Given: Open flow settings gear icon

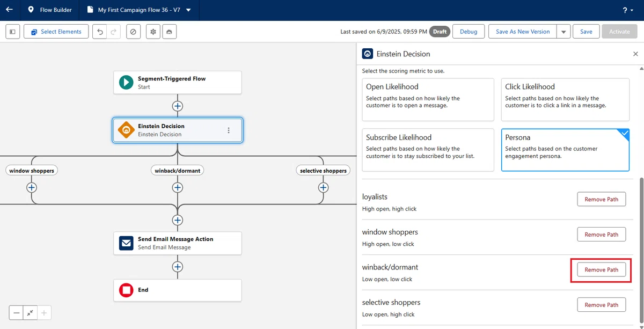Looking at the screenshot, I should point(153,32).
